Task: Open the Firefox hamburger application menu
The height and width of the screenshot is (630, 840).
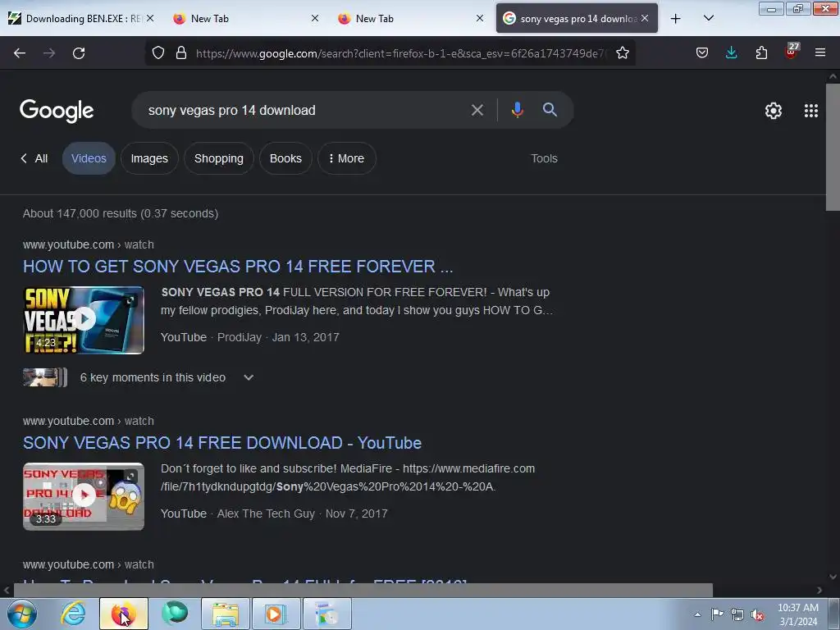Action: tap(819, 53)
